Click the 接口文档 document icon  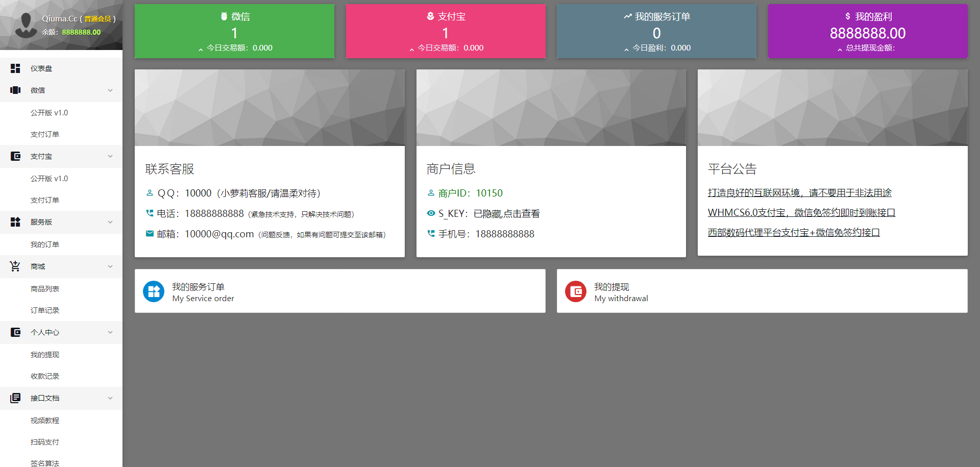15,398
